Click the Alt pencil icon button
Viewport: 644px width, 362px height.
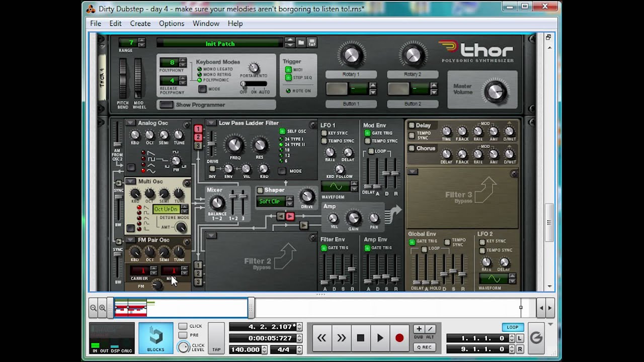pos(430,329)
